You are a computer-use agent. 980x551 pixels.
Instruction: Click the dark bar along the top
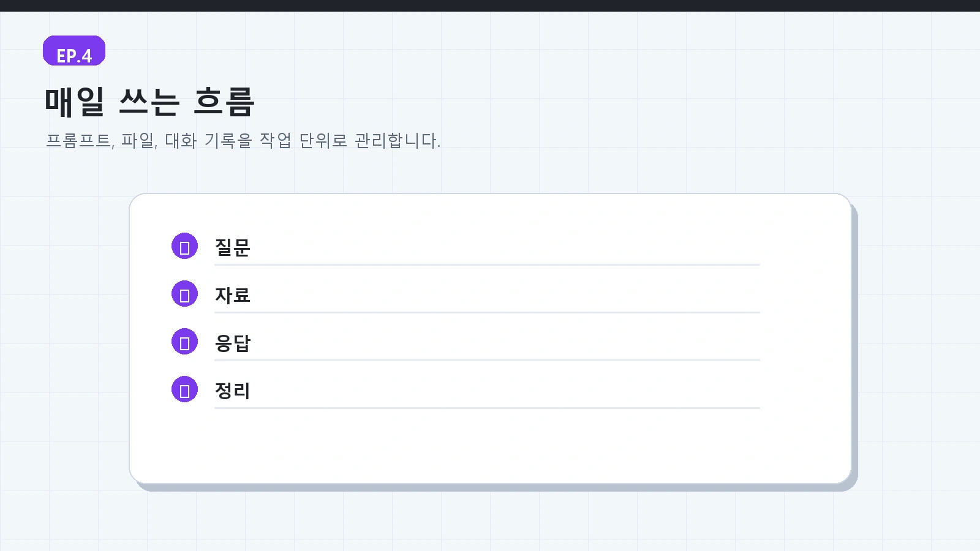tap(490, 6)
